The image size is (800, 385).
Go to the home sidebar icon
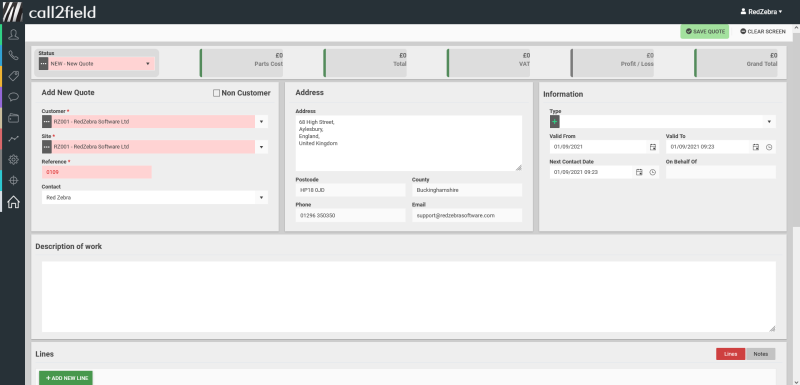click(13, 202)
